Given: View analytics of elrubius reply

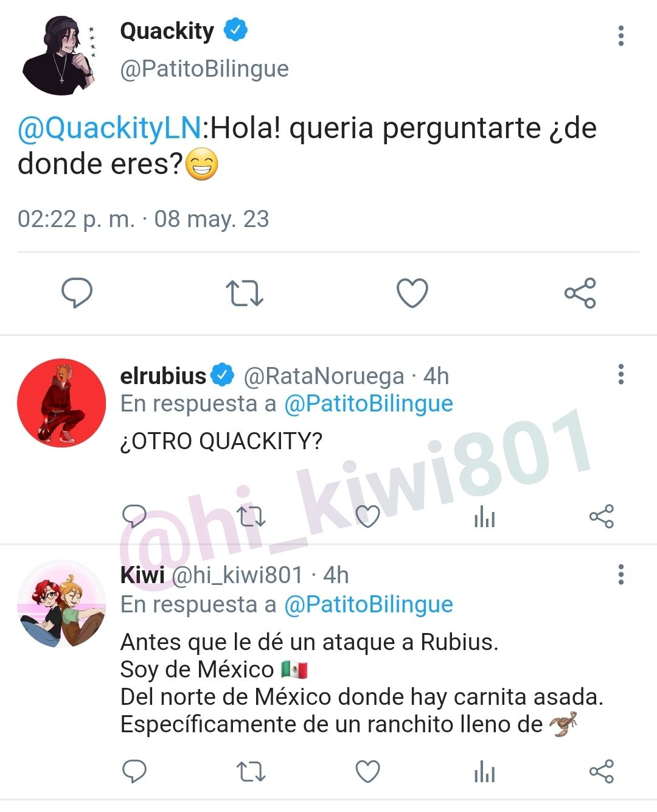Looking at the screenshot, I should click(x=484, y=517).
